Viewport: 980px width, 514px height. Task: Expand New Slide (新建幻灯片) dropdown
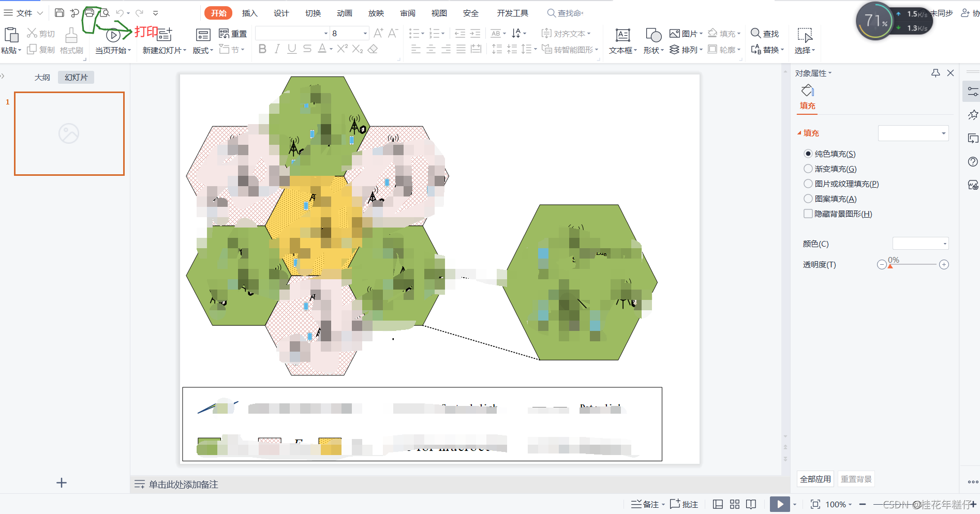165,50
